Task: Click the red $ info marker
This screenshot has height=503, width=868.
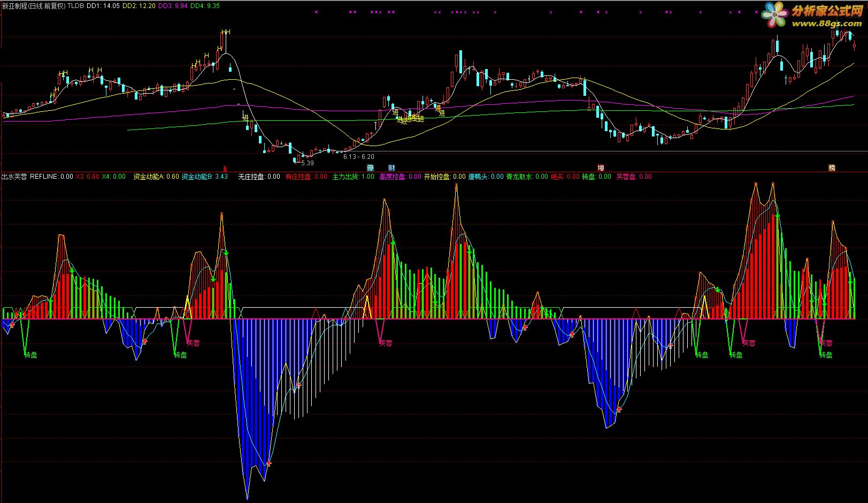Action: (x=225, y=167)
